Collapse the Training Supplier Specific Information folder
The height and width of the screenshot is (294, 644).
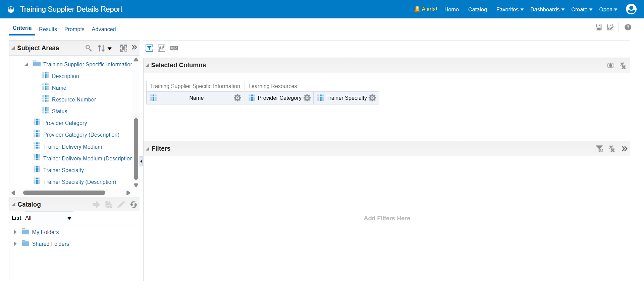(26, 64)
